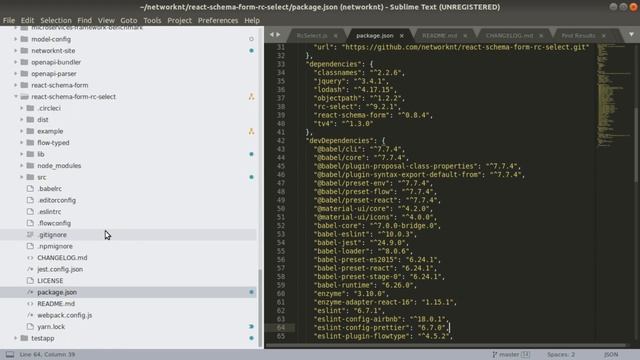Close the RcSelect.js tab
Viewport: 640px width, 360px height.
point(336,36)
